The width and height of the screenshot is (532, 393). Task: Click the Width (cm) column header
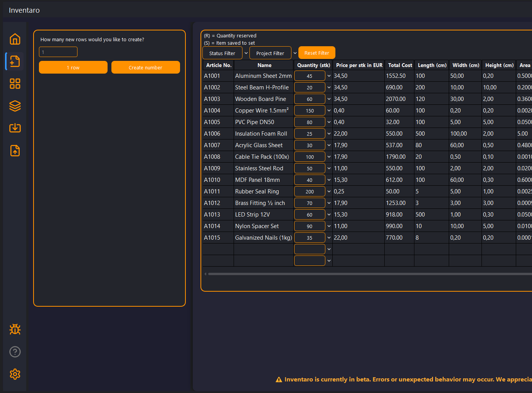[x=465, y=65]
